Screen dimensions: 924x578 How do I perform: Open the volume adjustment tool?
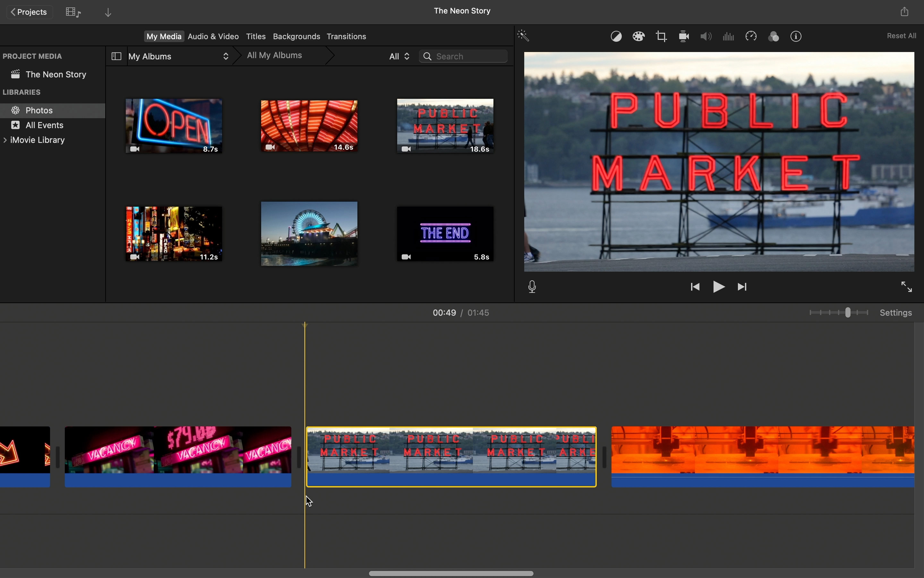tap(706, 37)
